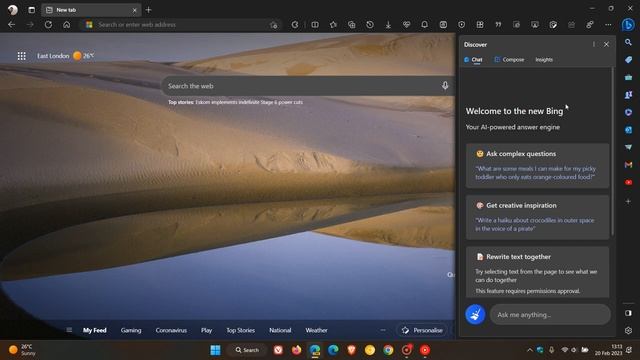The height and width of the screenshot is (360, 640).
Task: Click the Ask me anything input
Action: (550, 315)
